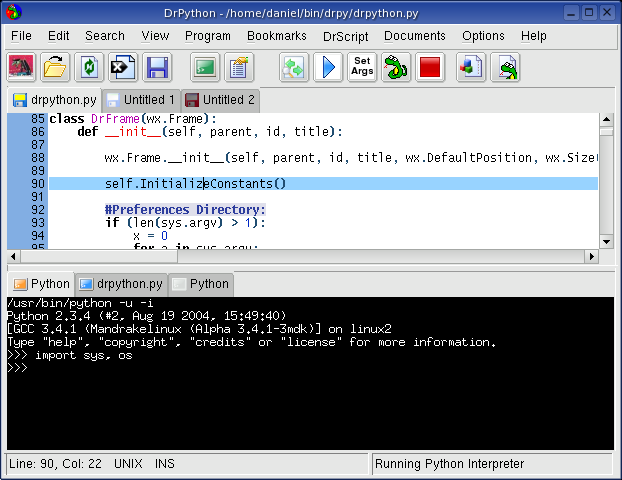
Task: Click the green terminal prompt toolbar icon
Action: [x=205, y=67]
